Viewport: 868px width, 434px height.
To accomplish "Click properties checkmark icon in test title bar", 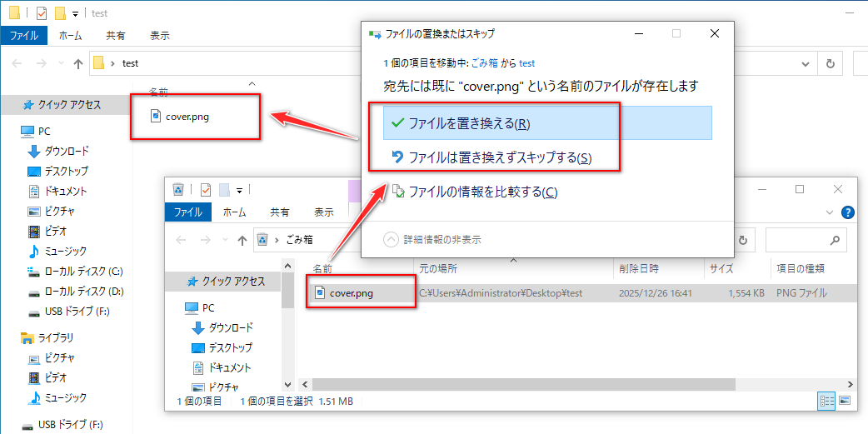I will 42,12.
